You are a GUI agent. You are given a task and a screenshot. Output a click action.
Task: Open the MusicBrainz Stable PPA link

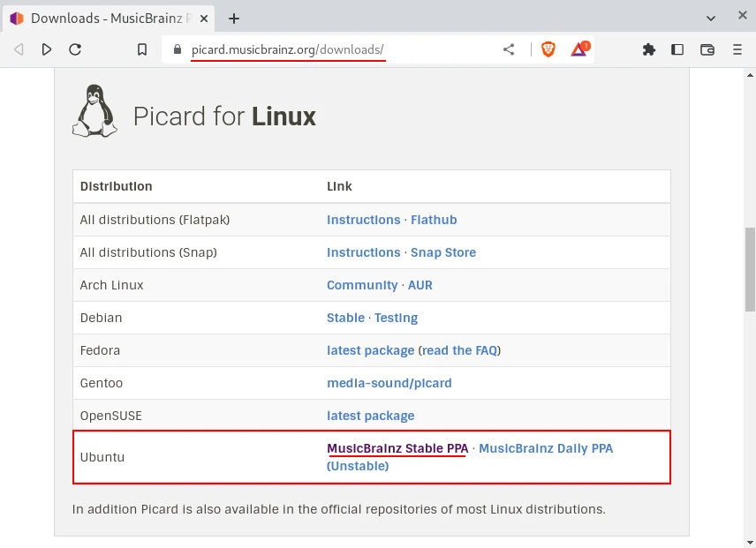point(397,448)
